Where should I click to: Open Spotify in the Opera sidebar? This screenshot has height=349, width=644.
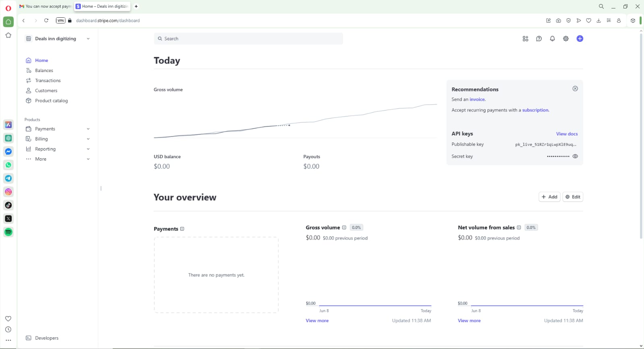pos(8,232)
